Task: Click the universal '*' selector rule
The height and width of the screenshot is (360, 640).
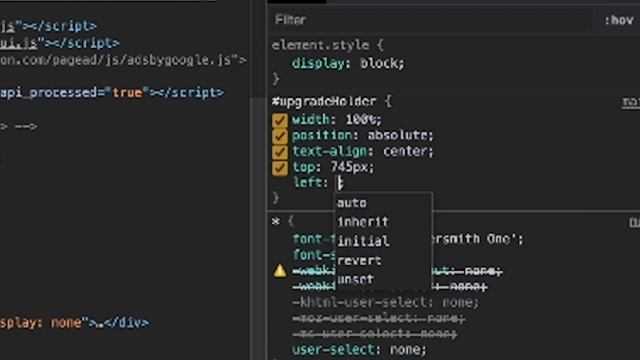Action: point(276,222)
